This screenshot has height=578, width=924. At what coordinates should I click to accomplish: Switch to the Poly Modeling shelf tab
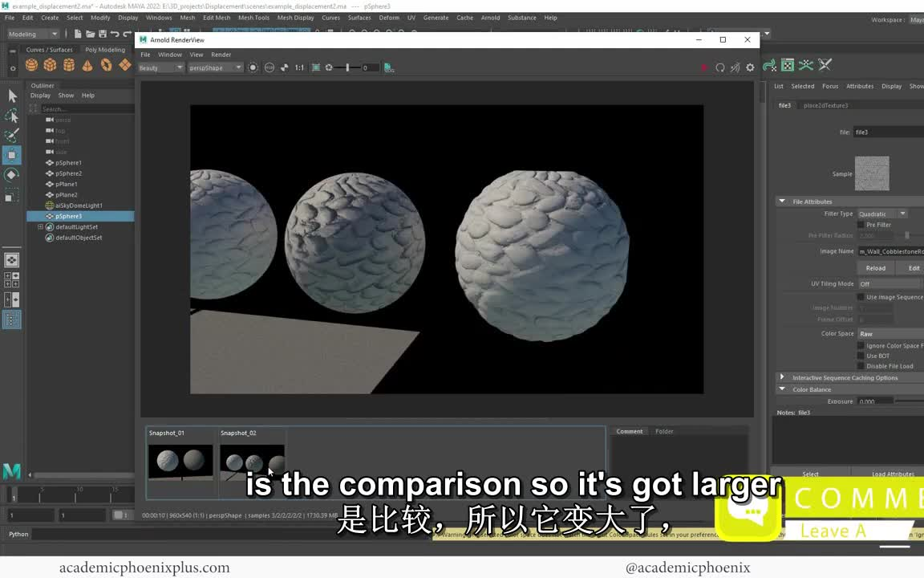pos(105,50)
